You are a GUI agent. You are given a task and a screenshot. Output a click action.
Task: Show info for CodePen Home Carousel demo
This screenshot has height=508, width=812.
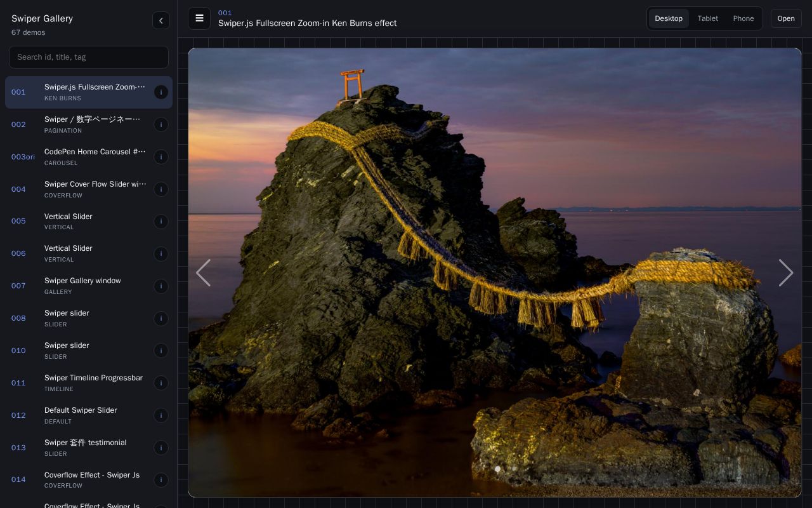pos(161,157)
